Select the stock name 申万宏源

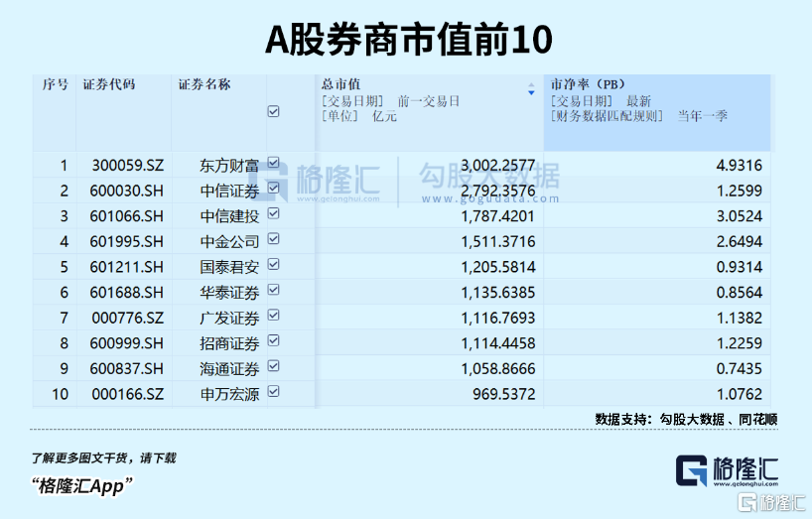pyautogui.click(x=229, y=395)
